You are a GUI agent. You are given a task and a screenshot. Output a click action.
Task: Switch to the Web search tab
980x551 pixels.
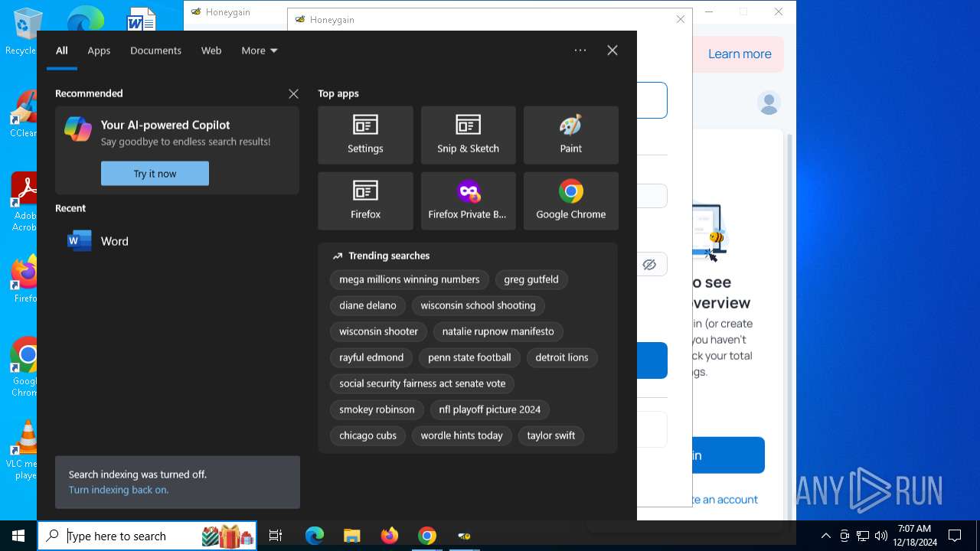211,51
